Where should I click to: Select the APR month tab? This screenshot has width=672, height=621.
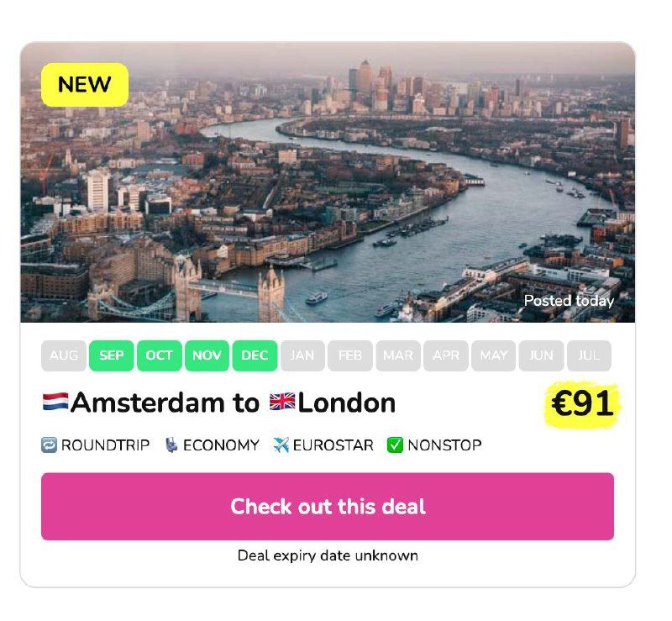click(446, 355)
